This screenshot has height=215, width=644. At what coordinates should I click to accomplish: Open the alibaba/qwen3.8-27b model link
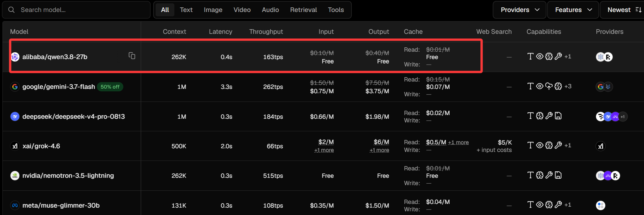[55, 57]
